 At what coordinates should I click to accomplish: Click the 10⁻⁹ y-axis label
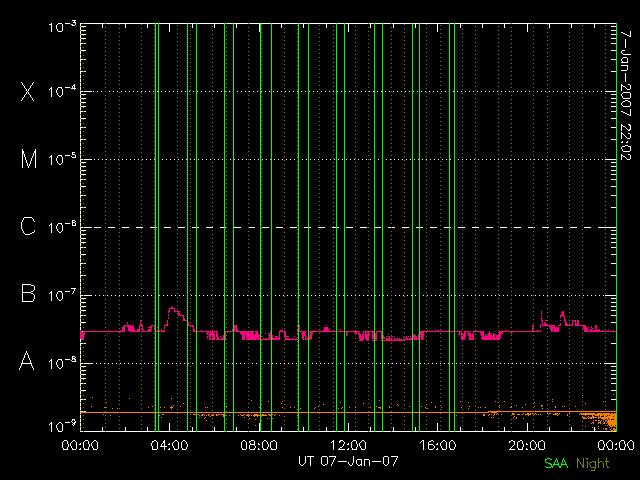click(62, 427)
